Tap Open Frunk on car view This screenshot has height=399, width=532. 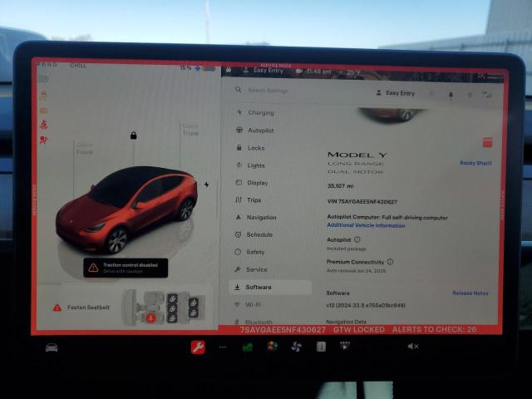[84, 149]
